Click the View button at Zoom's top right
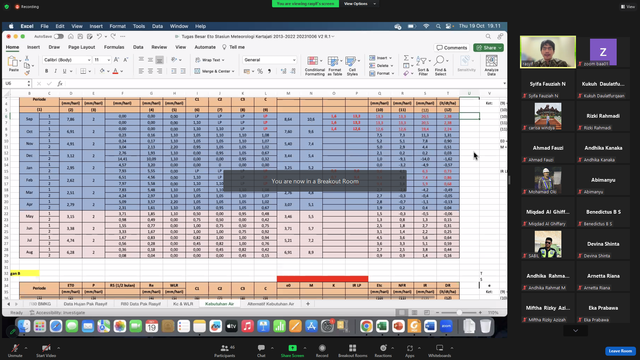 (628, 7)
